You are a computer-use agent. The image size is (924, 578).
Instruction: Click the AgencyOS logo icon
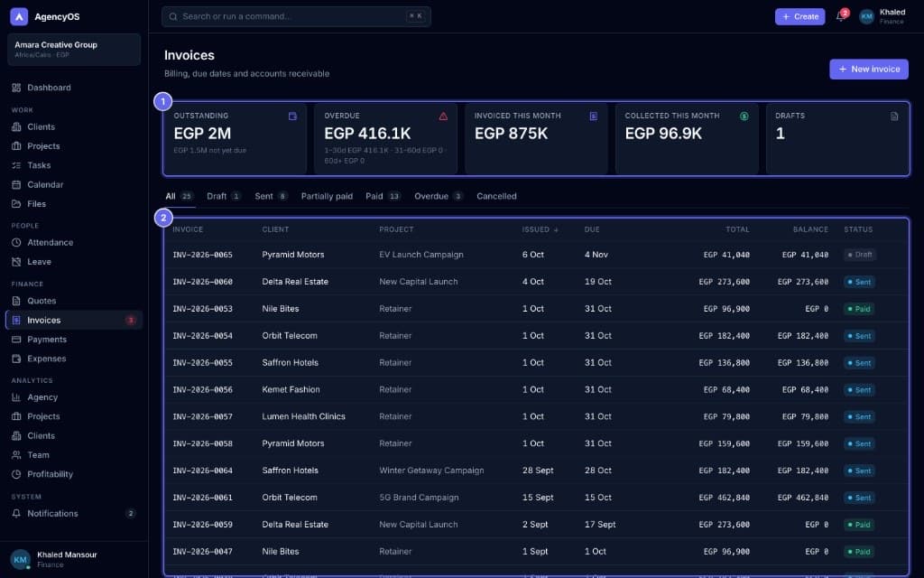tap(19, 16)
